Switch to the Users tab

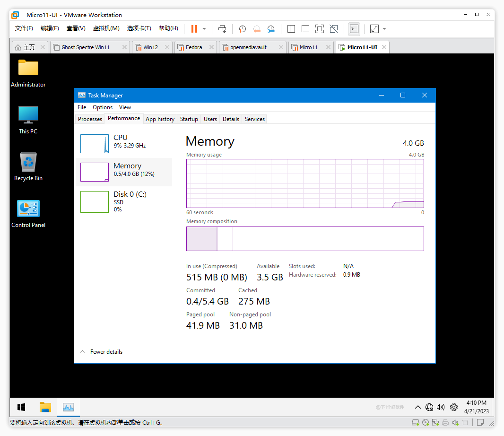coord(210,119)
